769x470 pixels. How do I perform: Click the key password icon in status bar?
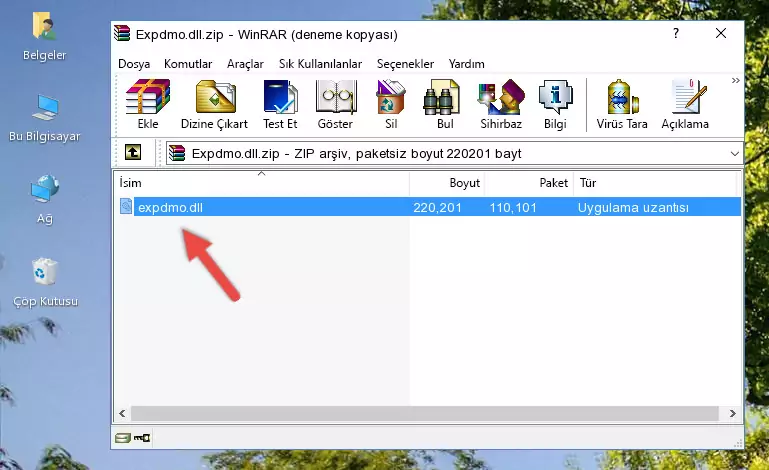point(142,438)
